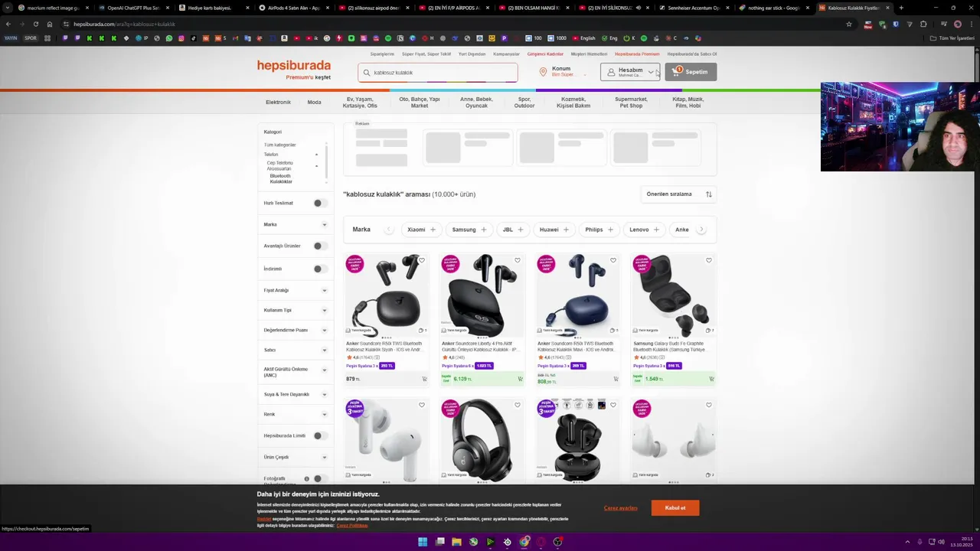Toggle the Avantajlı Ürünler switch
The width and height of the screenshot is (980, 551).
coord(319,246)
